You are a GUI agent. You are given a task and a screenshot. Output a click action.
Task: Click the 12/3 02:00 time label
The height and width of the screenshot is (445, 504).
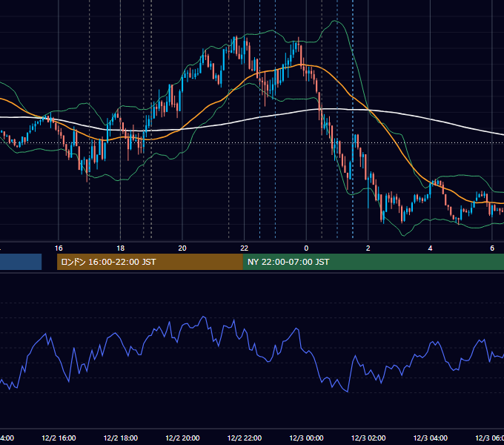coord(368,438)
